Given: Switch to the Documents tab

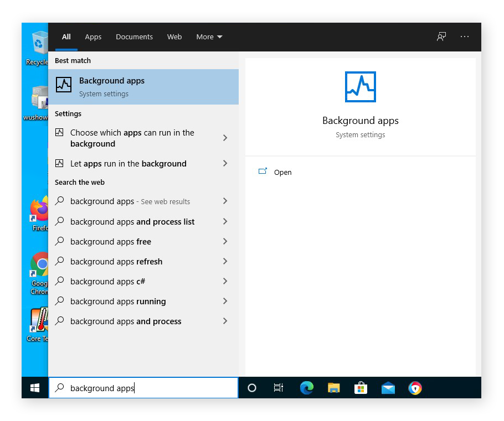Looking at the screenshot, I should pyautogui.click(x=135, y=37).
